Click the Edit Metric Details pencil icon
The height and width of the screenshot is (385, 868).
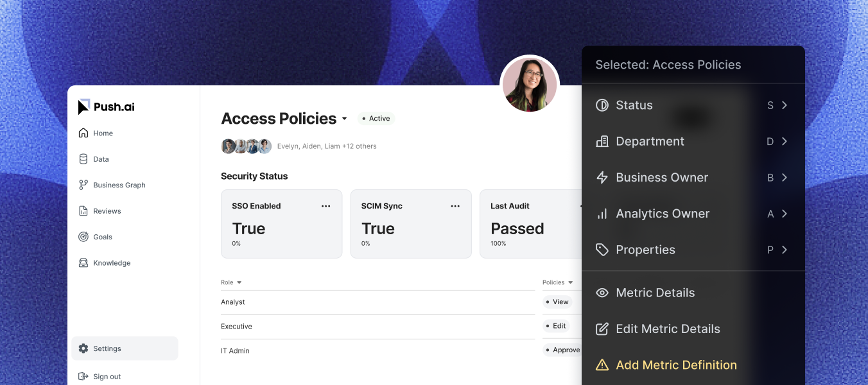[x=602, y=329]
